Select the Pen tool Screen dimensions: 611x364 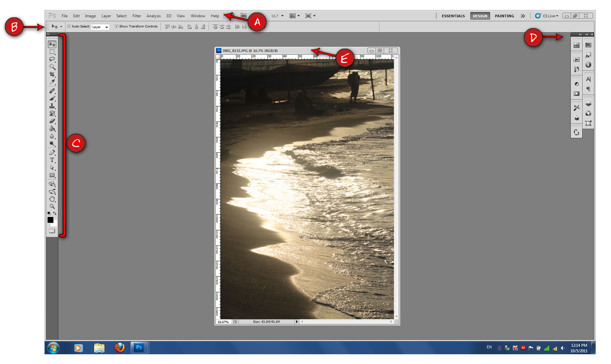coord(52,152)
